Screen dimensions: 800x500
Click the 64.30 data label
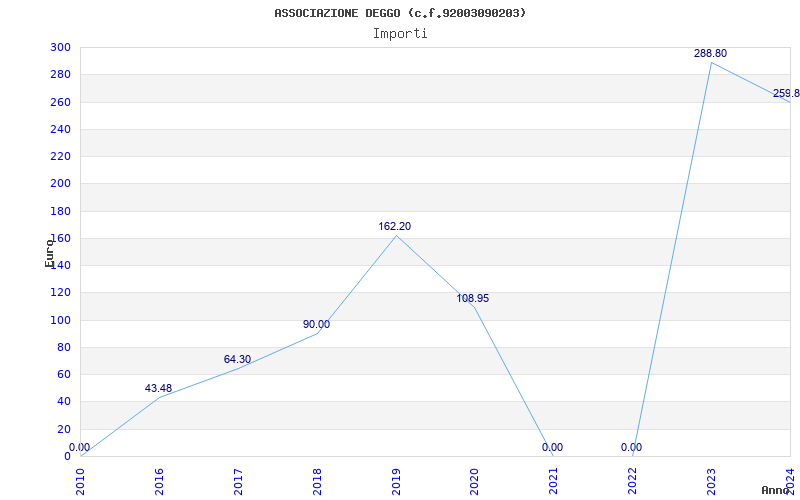click(x=237, y=359)
